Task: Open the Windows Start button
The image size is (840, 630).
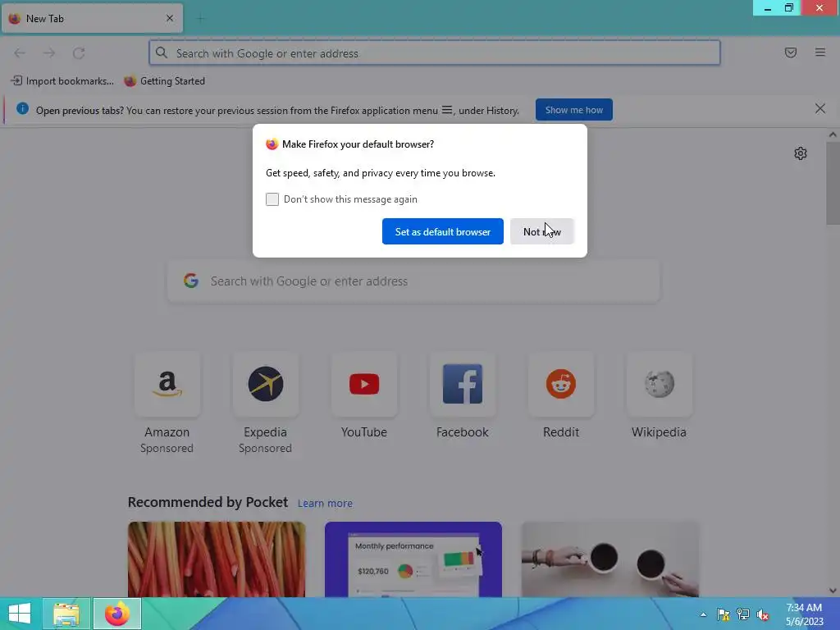Action: (20, 614)
